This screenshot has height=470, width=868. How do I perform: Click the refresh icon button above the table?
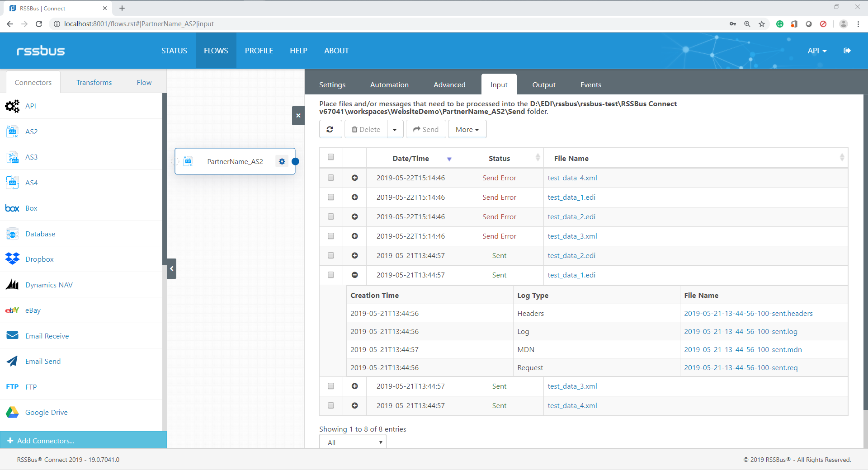(330, 129)
